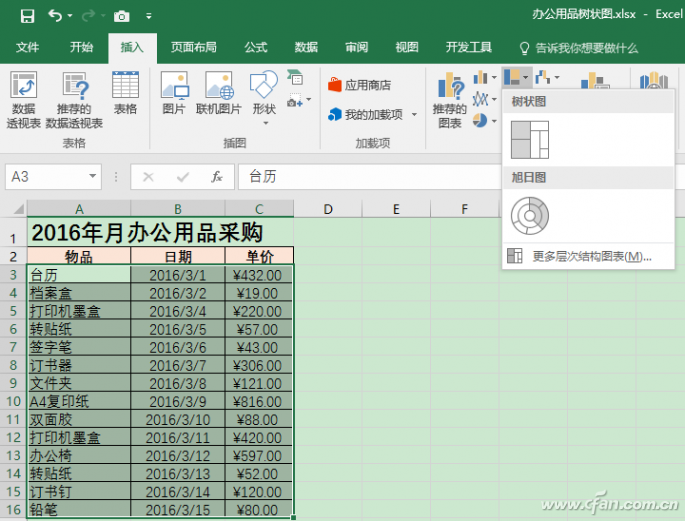The height and width of the screenshot is (521, 685).
Task: Open the Insert Function fx dialog
Action: tap(217, 177)
